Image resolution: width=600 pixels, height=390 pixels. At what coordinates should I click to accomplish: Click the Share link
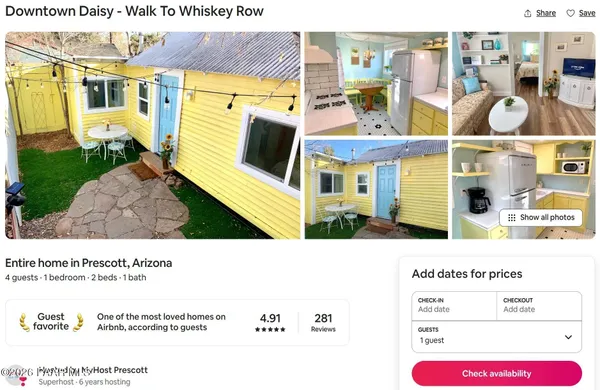point(546,13)
